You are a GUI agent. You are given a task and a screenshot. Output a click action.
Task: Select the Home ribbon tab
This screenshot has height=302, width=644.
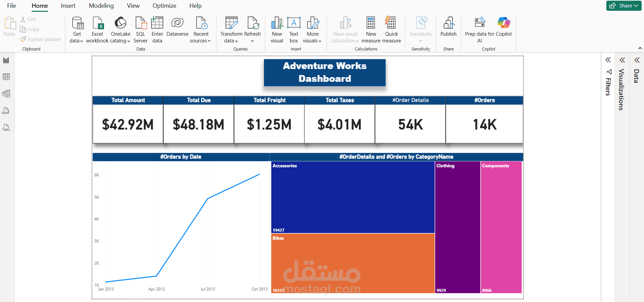40,6
